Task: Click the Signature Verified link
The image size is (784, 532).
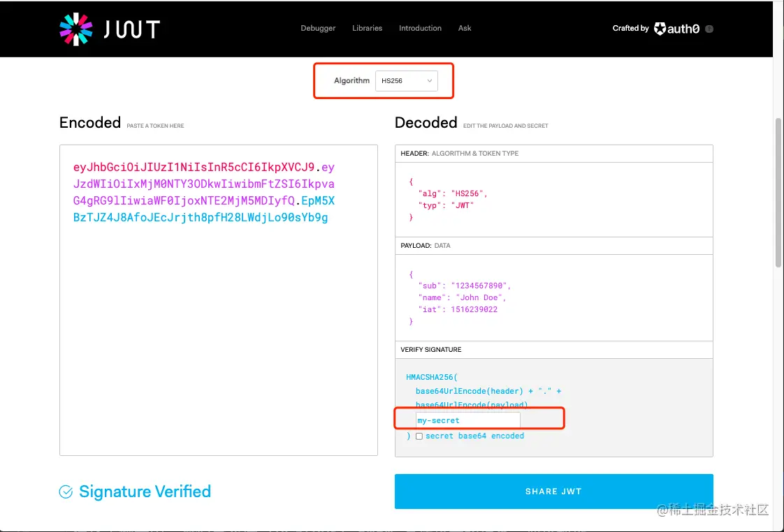Action: point(145,492)
